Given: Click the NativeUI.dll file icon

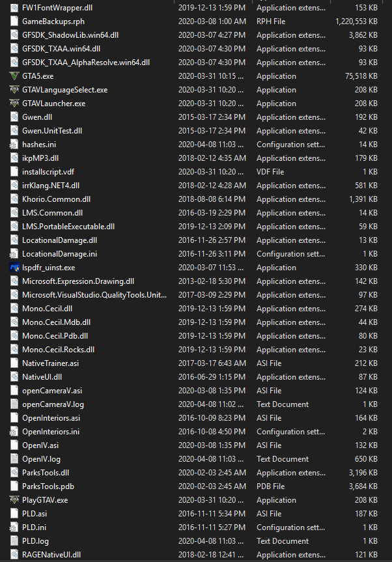Looking at the screenshot, I should pos(14,376).
